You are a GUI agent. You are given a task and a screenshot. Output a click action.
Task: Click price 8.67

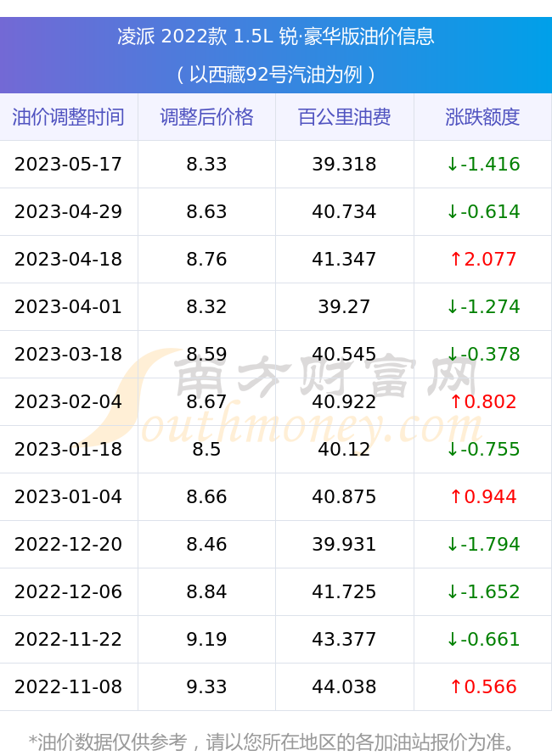(x=206, y=401)
